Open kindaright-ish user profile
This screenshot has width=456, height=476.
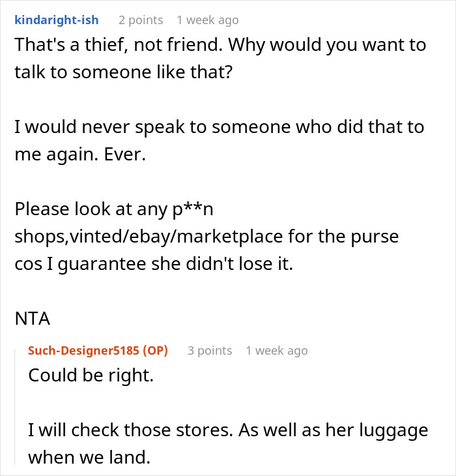[57, 20]
